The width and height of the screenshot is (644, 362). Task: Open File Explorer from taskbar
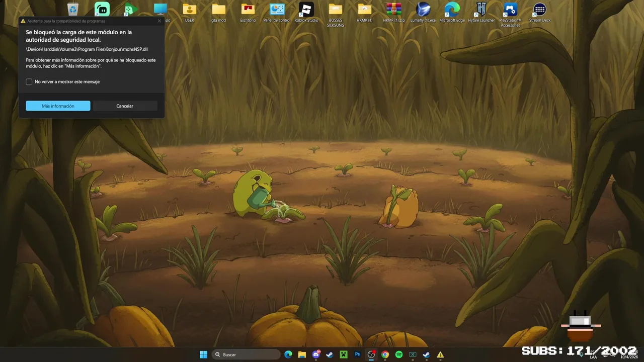(x=302, y=354)
